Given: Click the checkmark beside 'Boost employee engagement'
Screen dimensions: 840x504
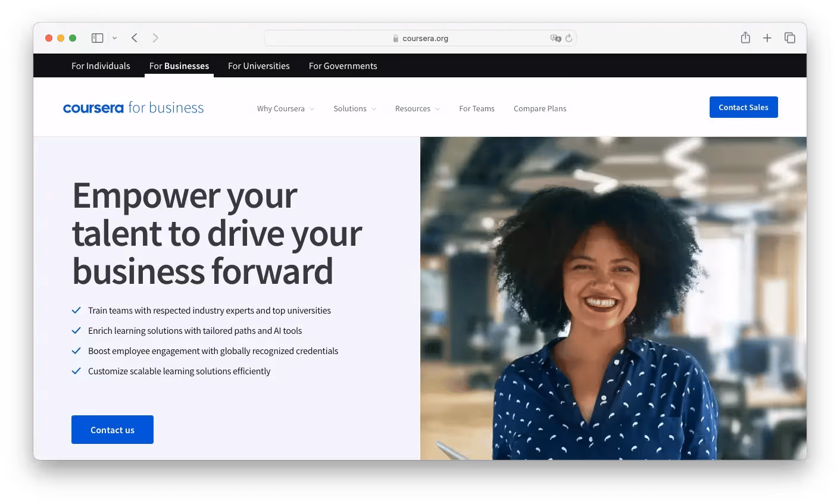Looking at the screenshot, I should pos(76,350).
